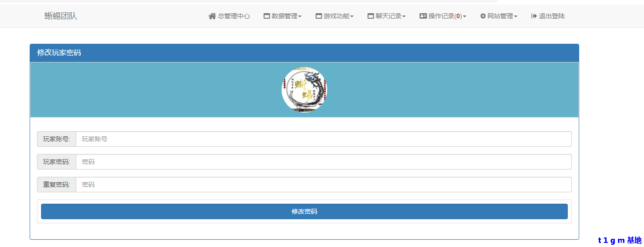Click the gear icon before 网站管理
The image size is (644, 247).
click(483, 16)
